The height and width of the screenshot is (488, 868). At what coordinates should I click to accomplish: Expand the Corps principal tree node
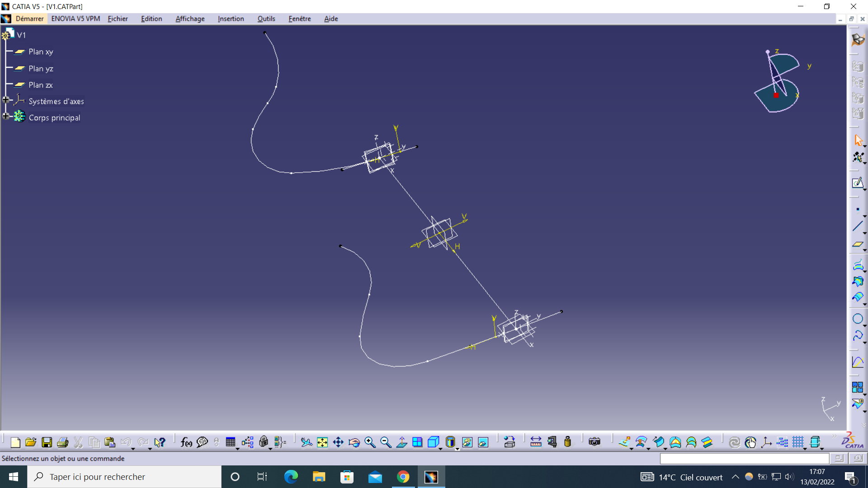click(6, 116)
